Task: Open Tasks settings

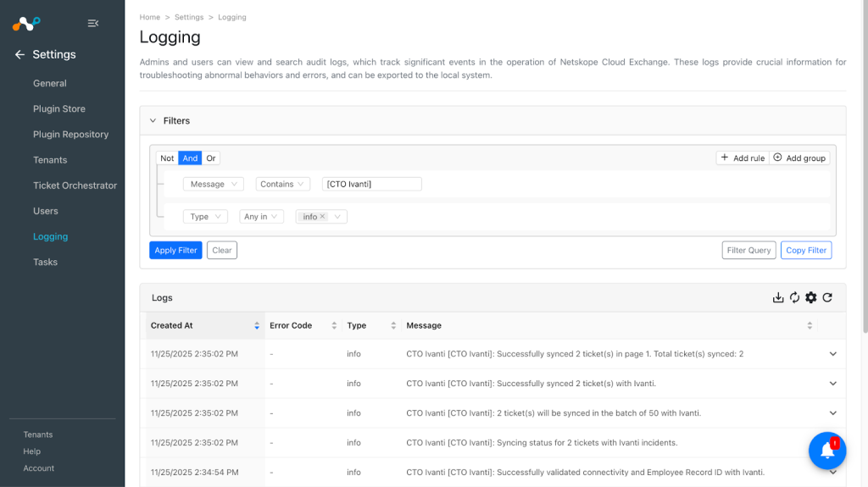Action: 46,262
